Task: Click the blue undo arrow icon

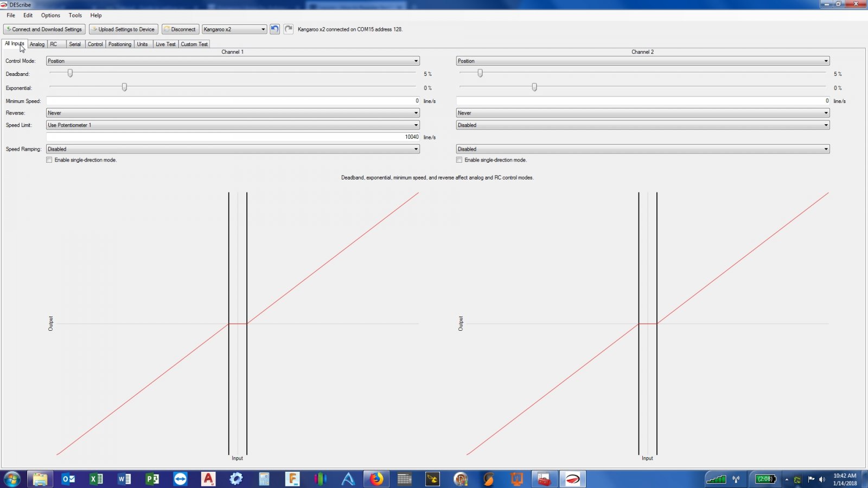Action: point(275,29)
